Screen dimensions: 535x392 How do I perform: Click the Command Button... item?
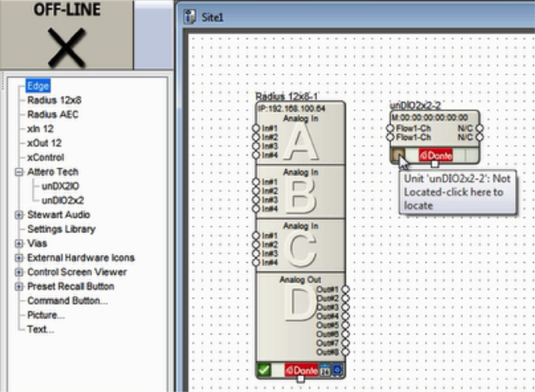pyautogui.click(x=67, y=301)
